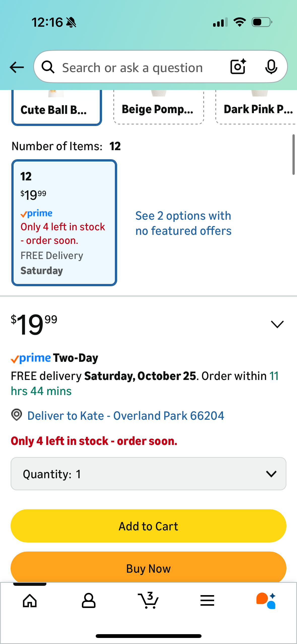Select the 12 items $19.99 option
The height and width of the screenshot is (644, 297).
point(64,222)
